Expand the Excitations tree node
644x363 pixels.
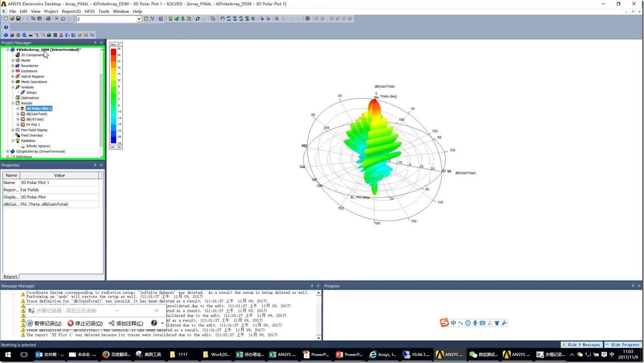[x=13, y=71]
